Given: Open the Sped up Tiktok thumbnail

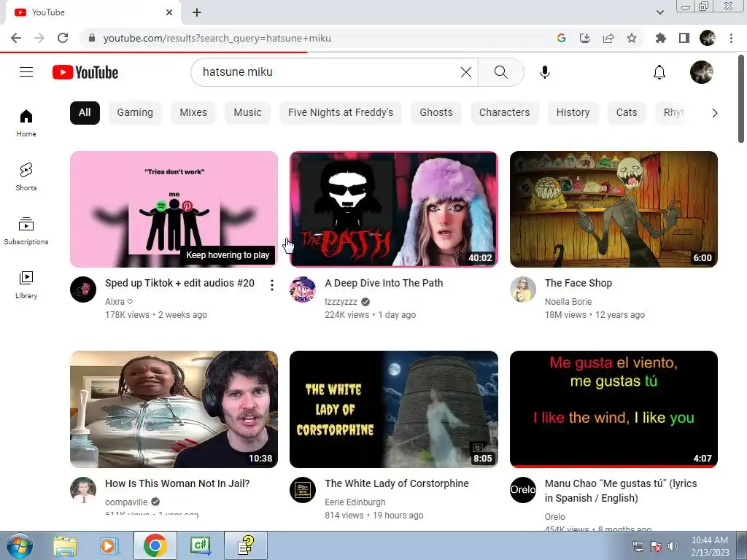Looking at the screenshot, I should pos(174,209).
